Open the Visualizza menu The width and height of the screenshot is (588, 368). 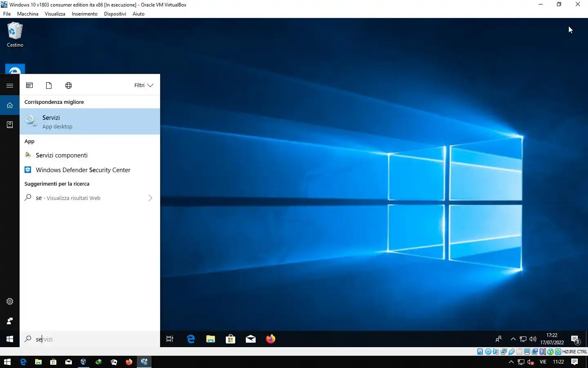click(x=55, y=14)
